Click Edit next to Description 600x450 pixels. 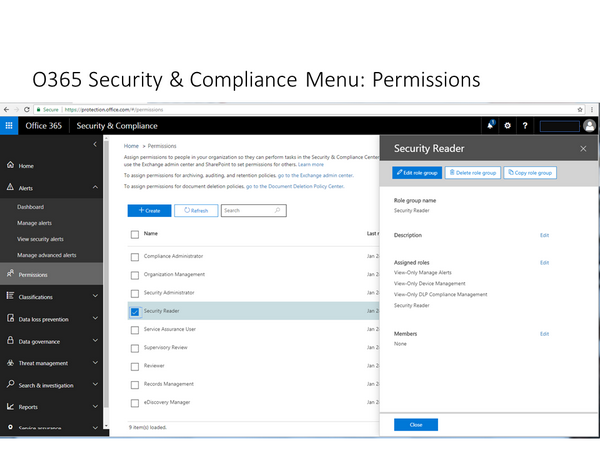(x=545, y=235)
